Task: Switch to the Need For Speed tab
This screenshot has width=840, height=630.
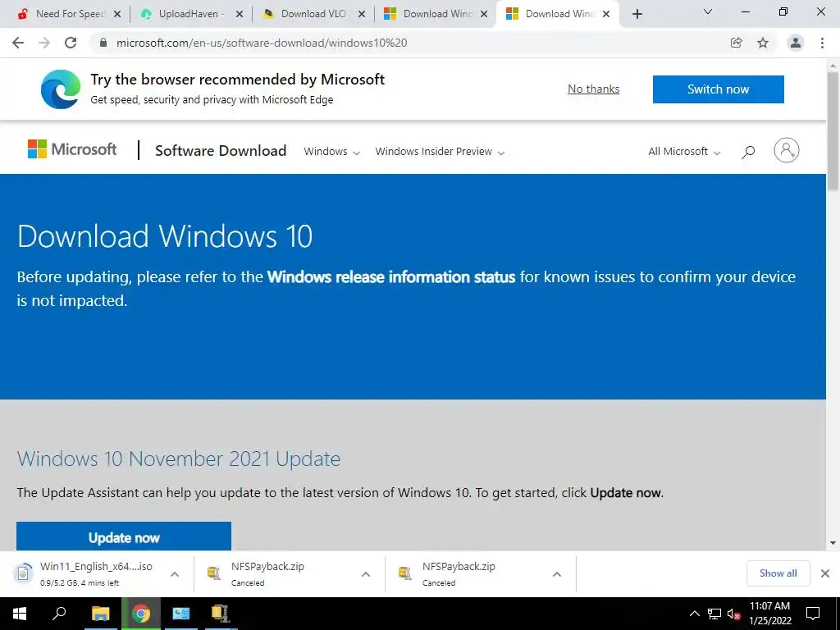Action: point(70,14)
